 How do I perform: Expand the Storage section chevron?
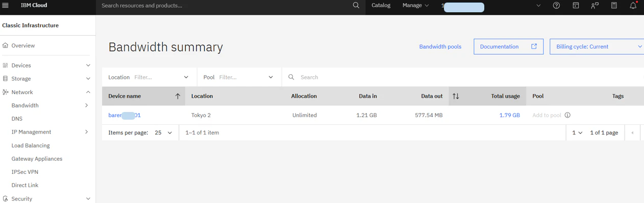[88, 79]
